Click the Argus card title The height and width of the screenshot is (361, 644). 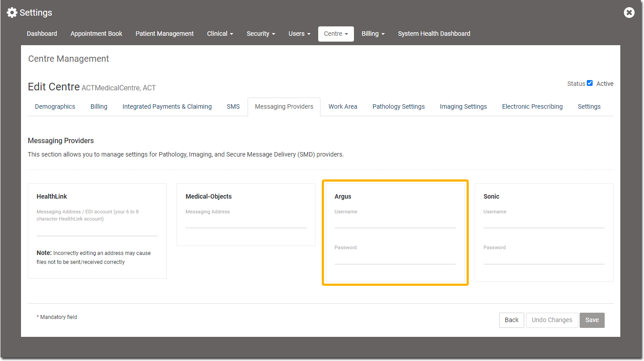click(343, 196)
